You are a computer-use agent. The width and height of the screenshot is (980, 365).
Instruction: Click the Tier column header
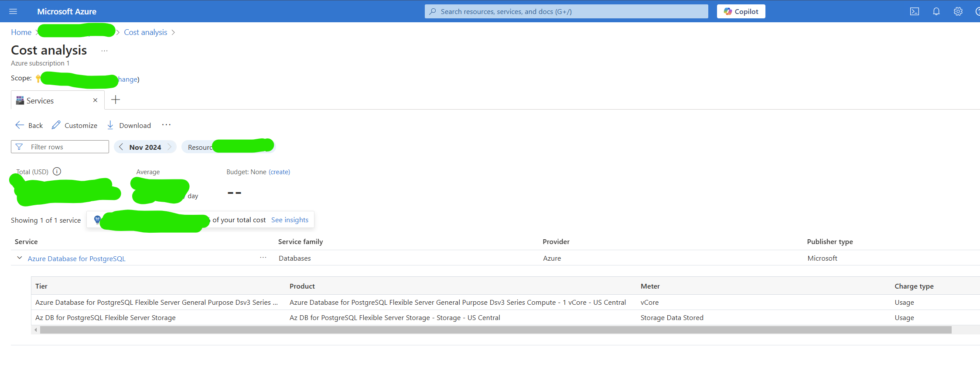pos(41,286)
